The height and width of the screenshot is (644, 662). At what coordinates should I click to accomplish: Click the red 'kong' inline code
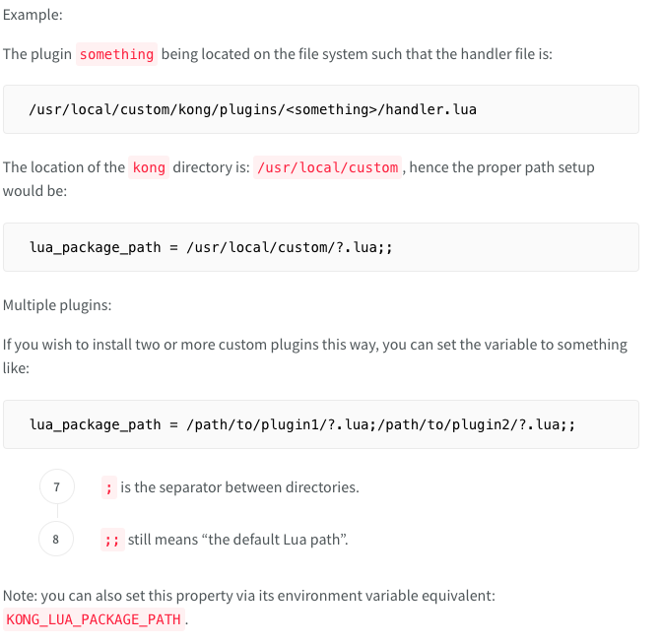149,167
